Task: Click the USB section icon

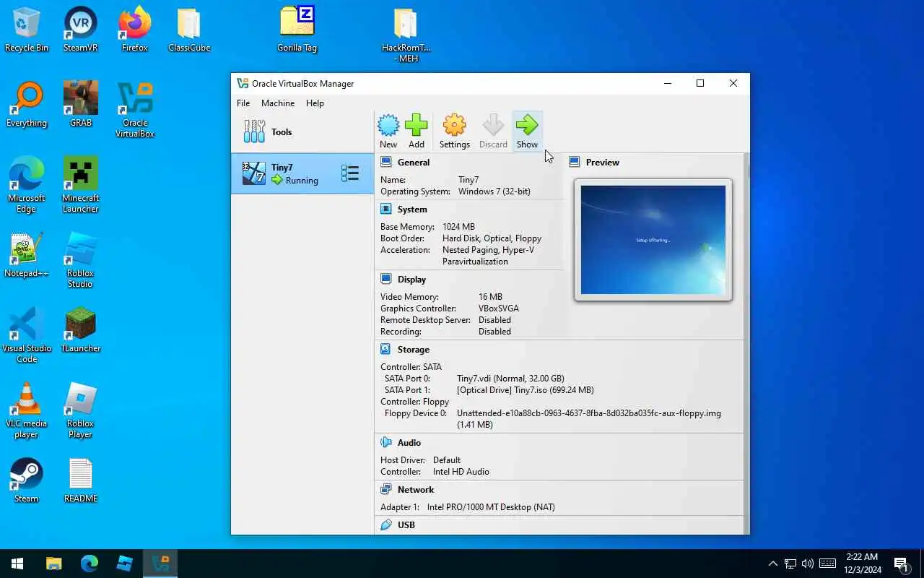Action: pyautogui.click(x=386, y=525)
